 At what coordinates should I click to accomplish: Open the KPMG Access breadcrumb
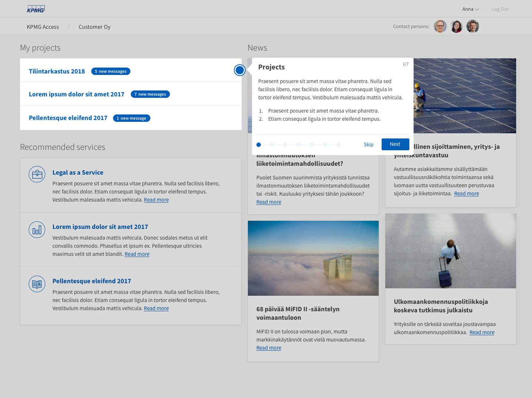tap(43, 27)
